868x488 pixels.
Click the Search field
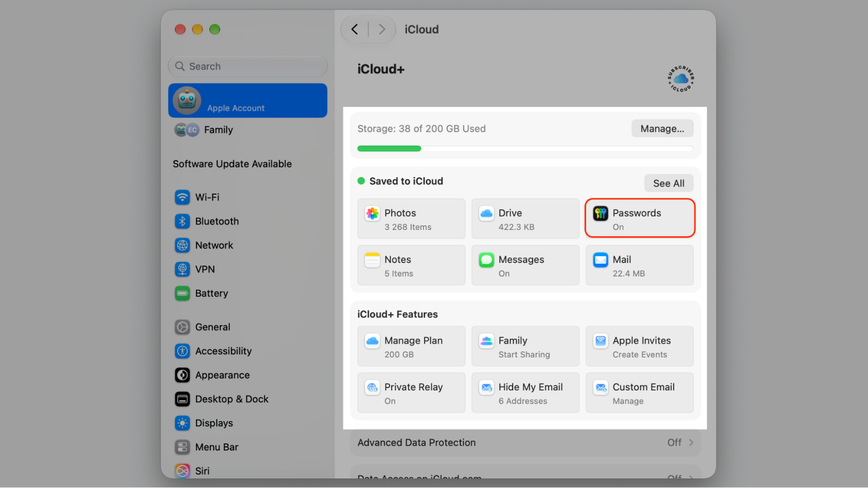click(x=248, y=66)
